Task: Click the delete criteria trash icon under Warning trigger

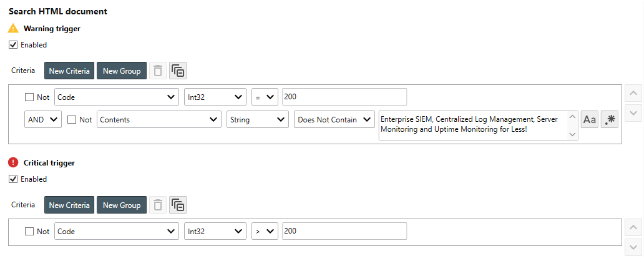Action: (159, 71)
